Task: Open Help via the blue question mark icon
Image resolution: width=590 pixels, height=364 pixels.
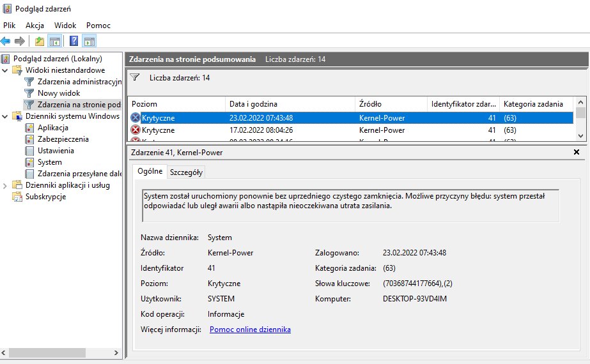Action: pyautogui.click(x=74, y=41)
